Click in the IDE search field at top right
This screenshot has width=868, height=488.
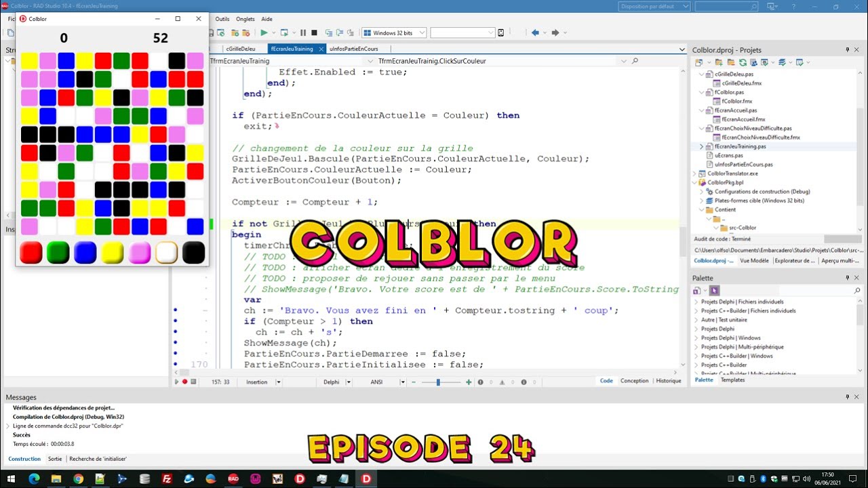[726, 6]
